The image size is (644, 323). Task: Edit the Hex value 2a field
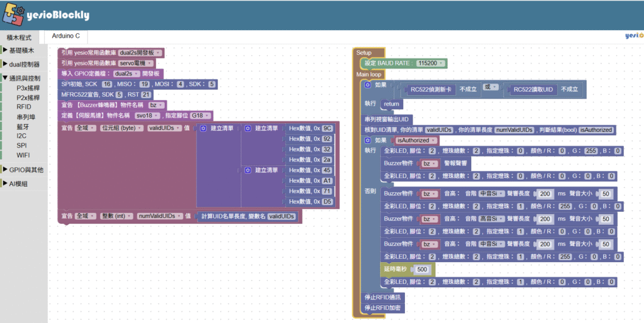[327, 160]
